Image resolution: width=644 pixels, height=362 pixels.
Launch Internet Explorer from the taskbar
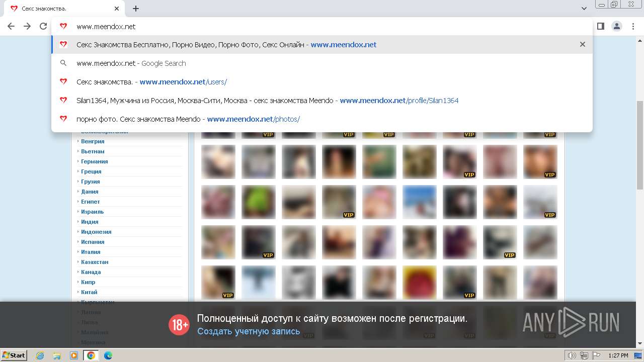click(40, 355)
